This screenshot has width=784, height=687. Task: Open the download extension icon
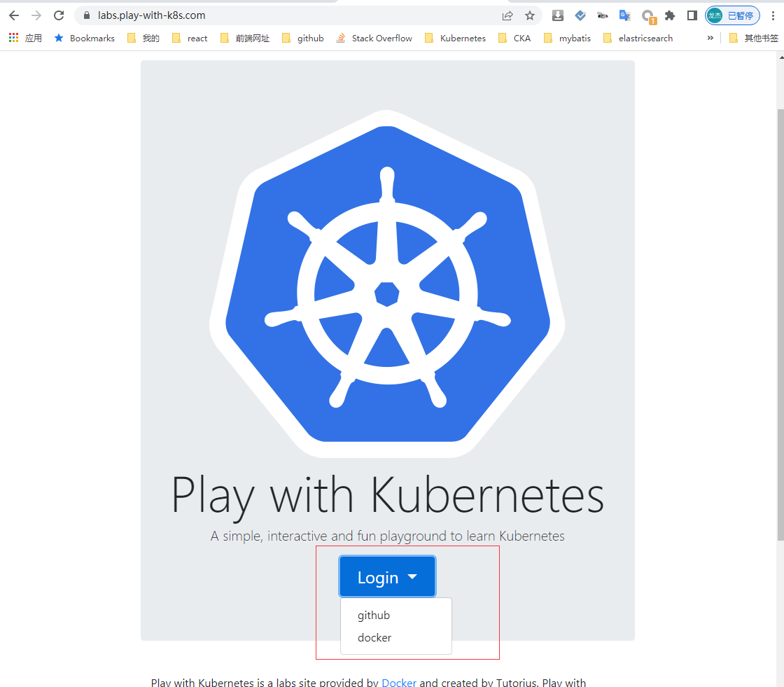coord(557,15)
